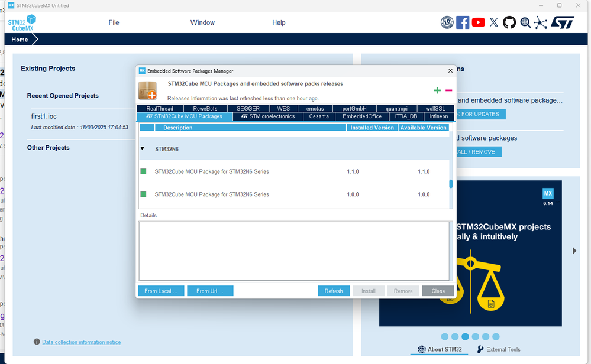
Task: Switch to About STM32 tab
Action: click(440, 349)
